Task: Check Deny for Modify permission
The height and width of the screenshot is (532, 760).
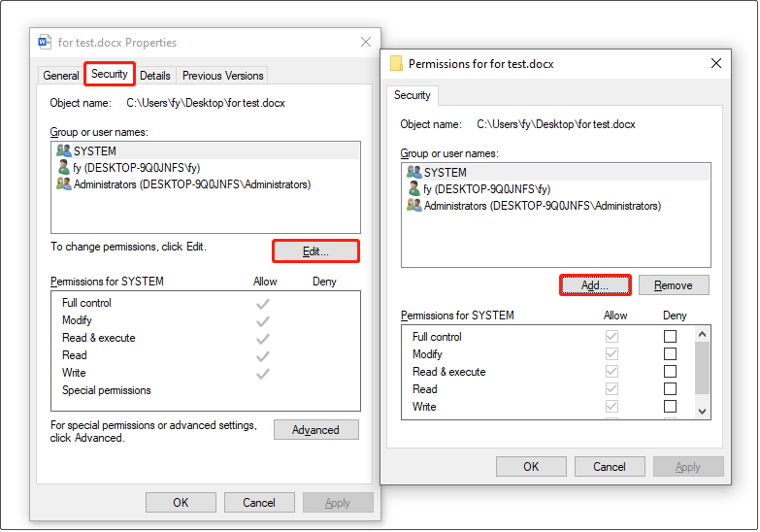Action: click(x=670, y=354)
